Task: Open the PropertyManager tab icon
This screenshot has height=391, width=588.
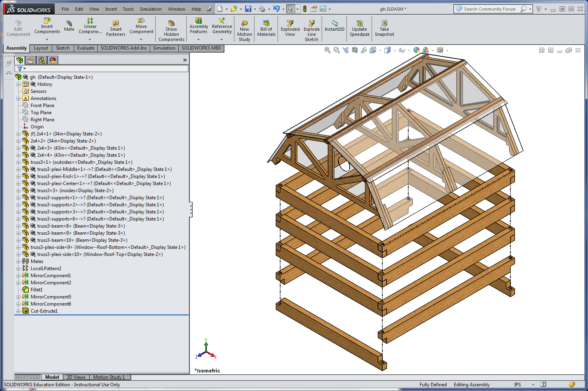Action: click(31, 60)
